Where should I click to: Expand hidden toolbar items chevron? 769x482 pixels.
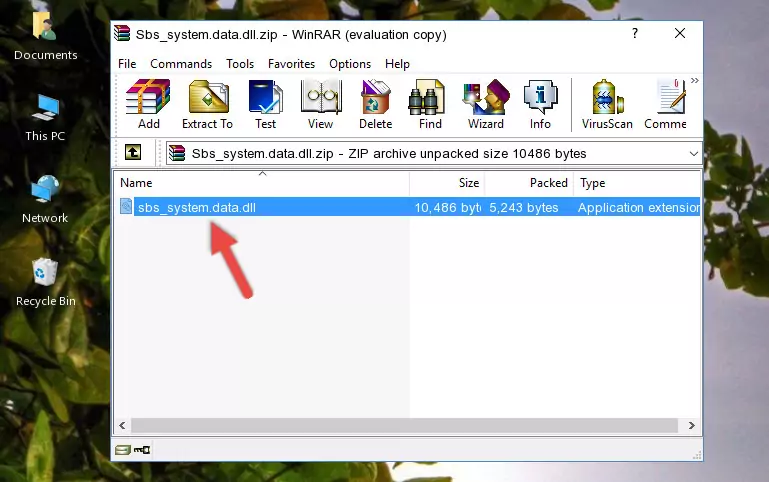coord(694,81)
